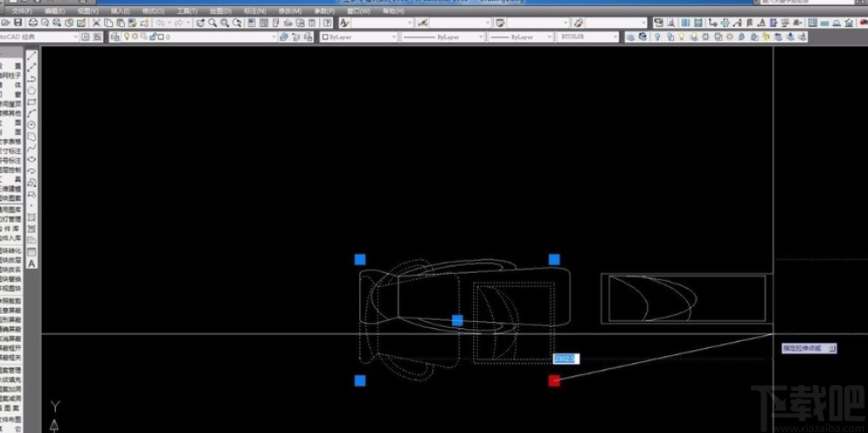Select the Table tool icon

[32, 252]
